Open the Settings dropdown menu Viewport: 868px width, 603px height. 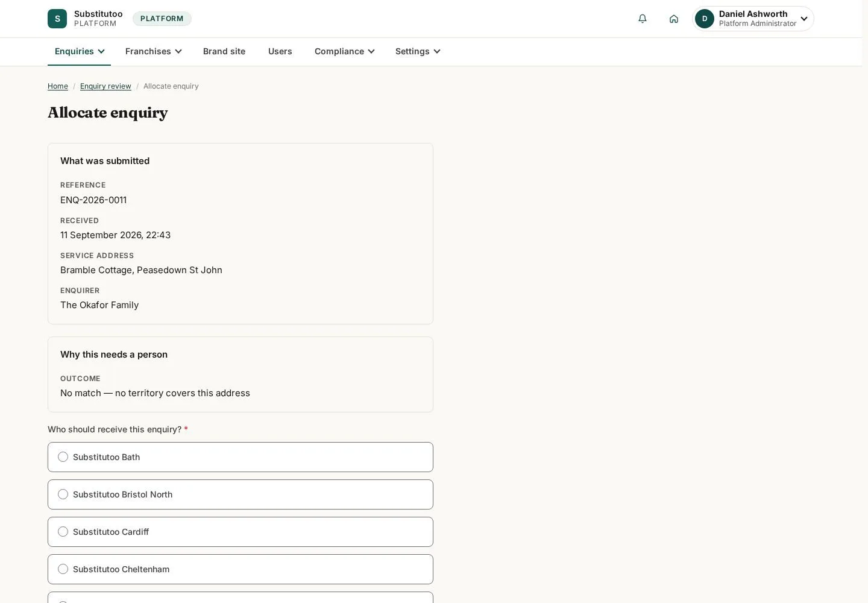pyautogui.click(x=418, y=51)
